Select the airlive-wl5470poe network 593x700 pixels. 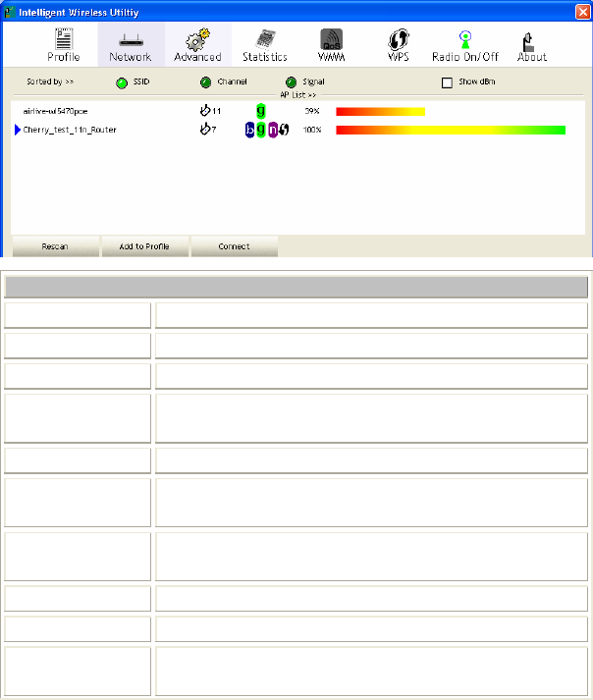pyautogui.click(x=55, y=111)
